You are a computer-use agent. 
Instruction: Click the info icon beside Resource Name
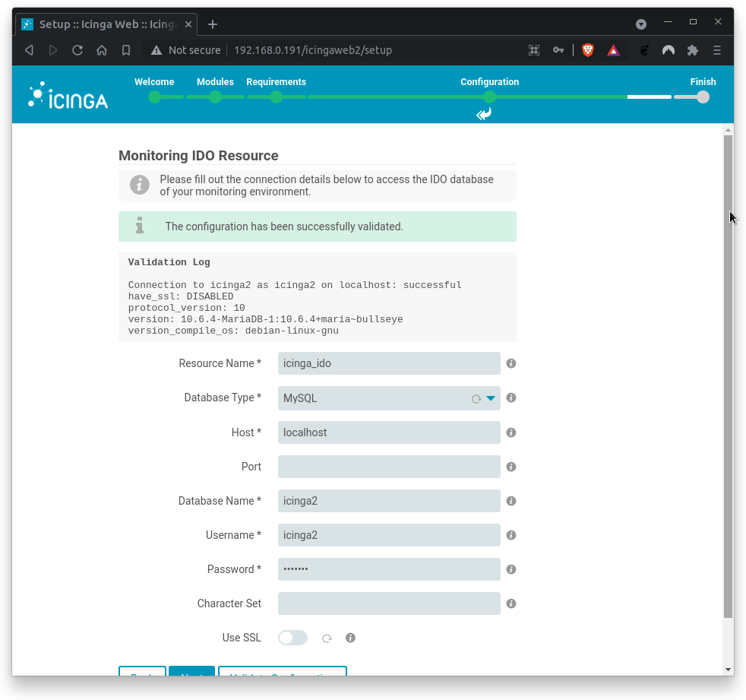pos(511,363)
